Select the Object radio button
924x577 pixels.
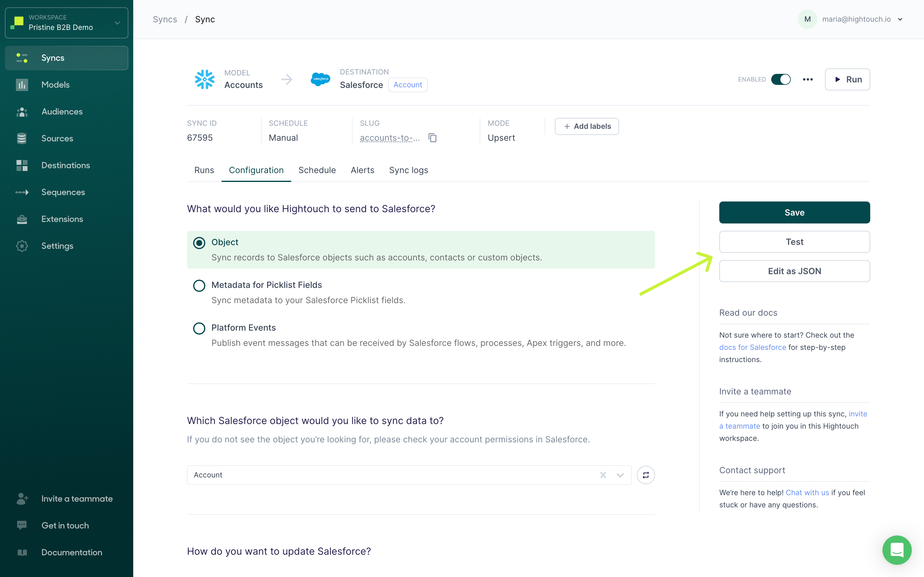click(199, 242)
